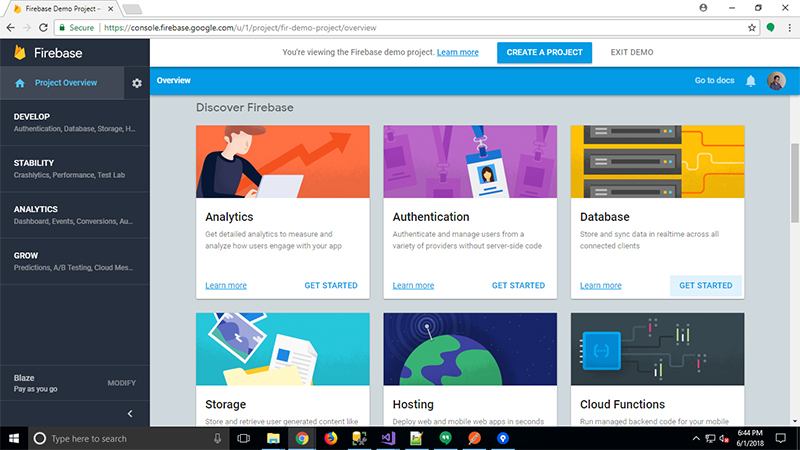Open Firefox from the Windows taskbar
This screenshot has height=450, width=800.
click(x=329, y=438)
